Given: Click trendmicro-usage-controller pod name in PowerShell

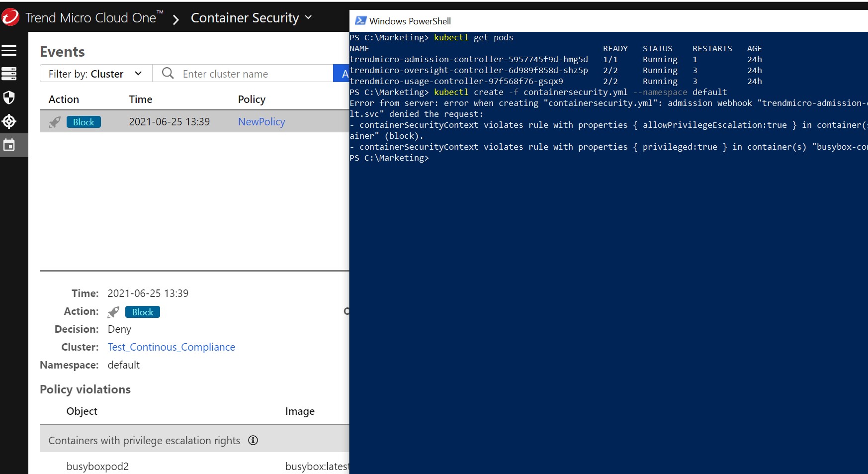Looking at the screenshot, I should click(456, 81).
